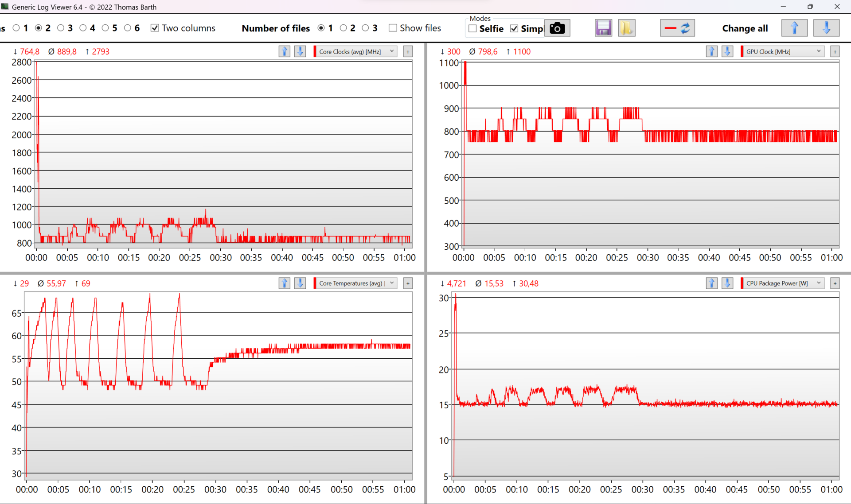Click plus button beside CPU Package Power
Screen dimensions: 851x504
[x=835, y=283]
